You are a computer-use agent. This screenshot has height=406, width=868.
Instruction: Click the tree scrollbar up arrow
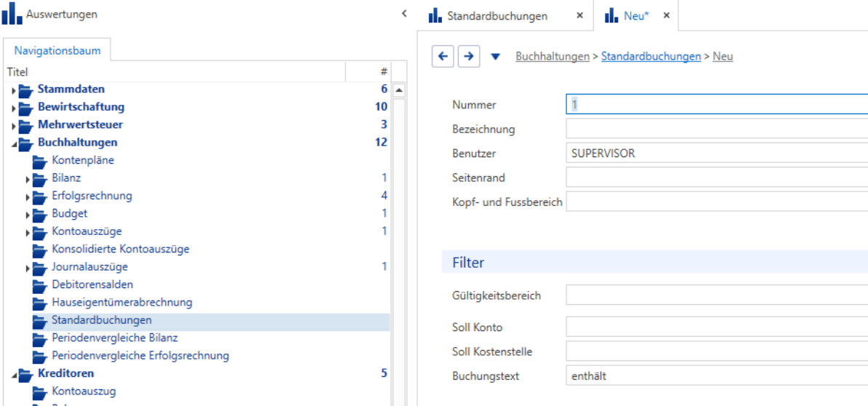tap(399, 89)
